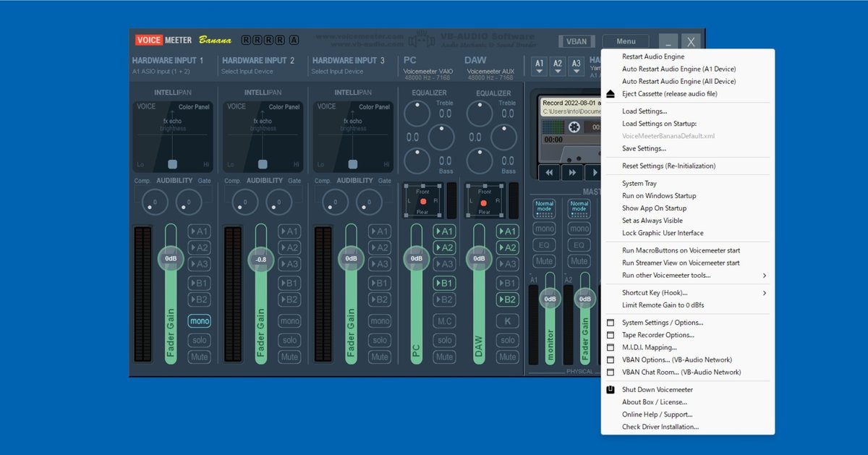Click the Hardware Input 1 Gate knob
Viewport: 868px width, 455px height.
pyautogui.click(x=189, y=203)
